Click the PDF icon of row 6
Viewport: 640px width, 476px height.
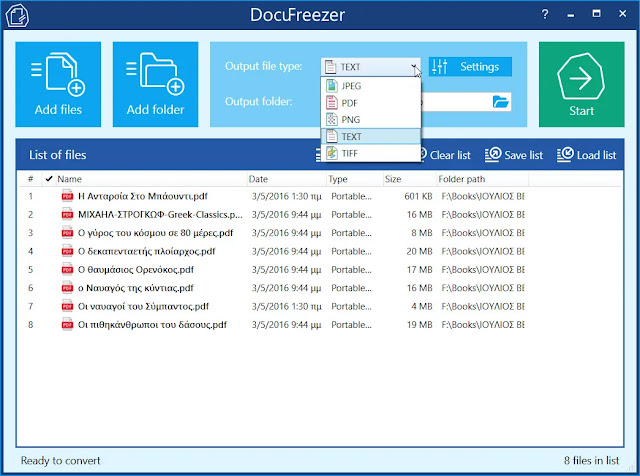coord(67,288)
